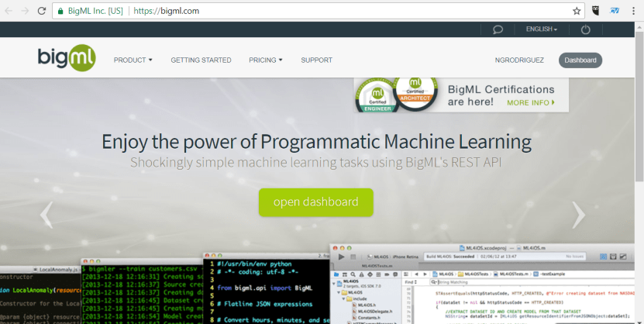
Task: Select SUPPORT in the navigation bar
Action: click(x=316, y=60)
